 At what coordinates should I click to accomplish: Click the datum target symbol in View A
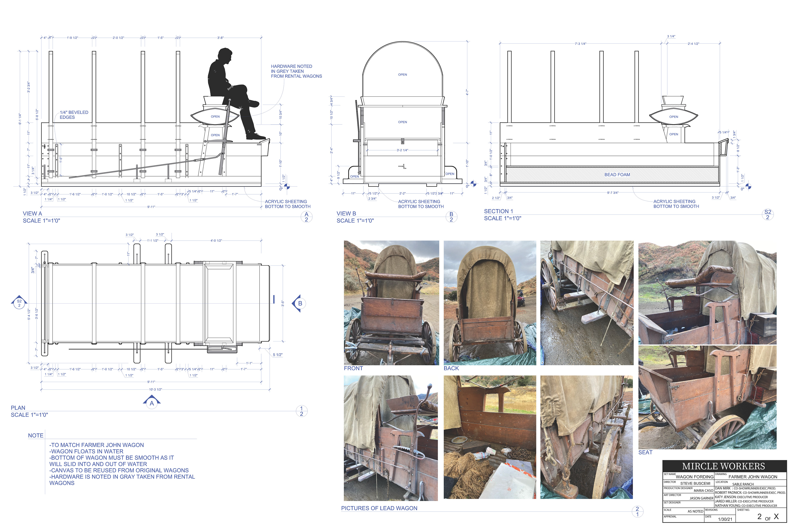tap(287, 186)
